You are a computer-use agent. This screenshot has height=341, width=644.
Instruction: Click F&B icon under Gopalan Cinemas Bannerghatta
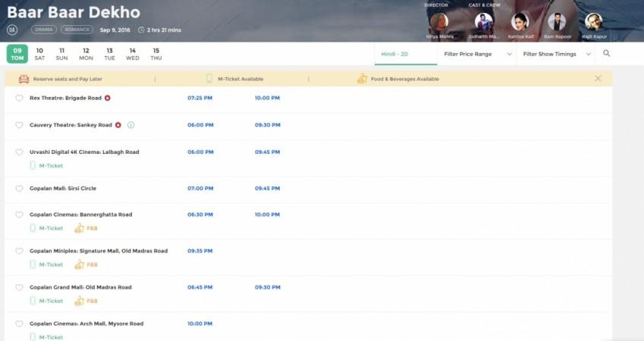79,228
